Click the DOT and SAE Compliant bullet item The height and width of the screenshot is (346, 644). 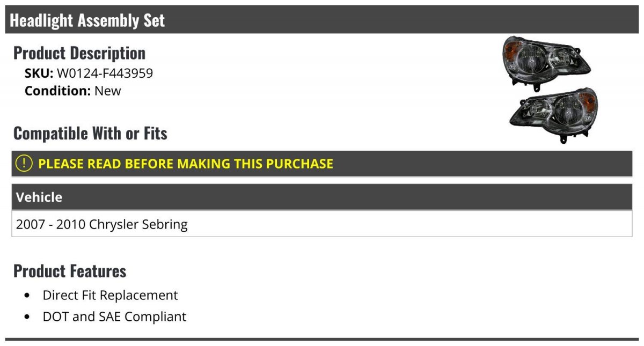[114, 316]
